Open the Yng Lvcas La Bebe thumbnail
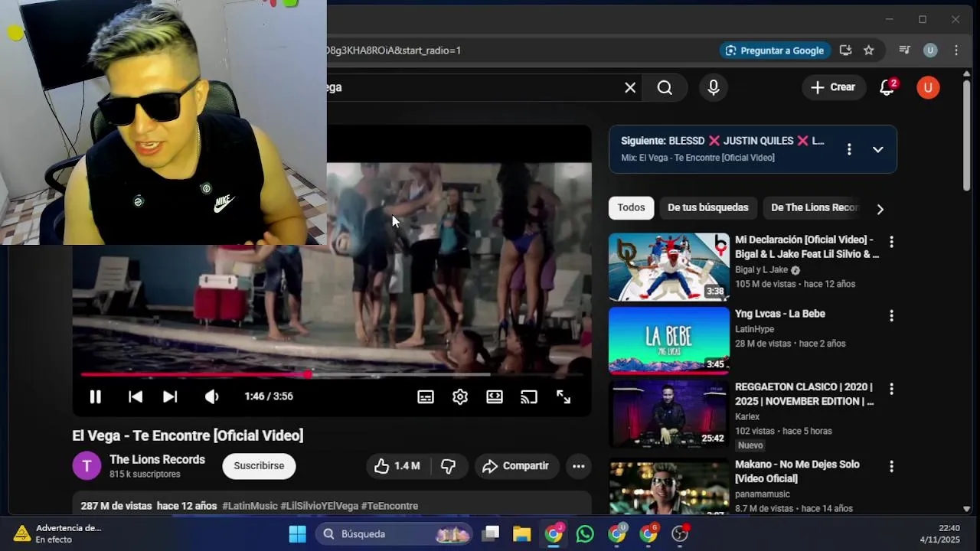The height and width of the screenshot is (551, 980). [669, 341]
